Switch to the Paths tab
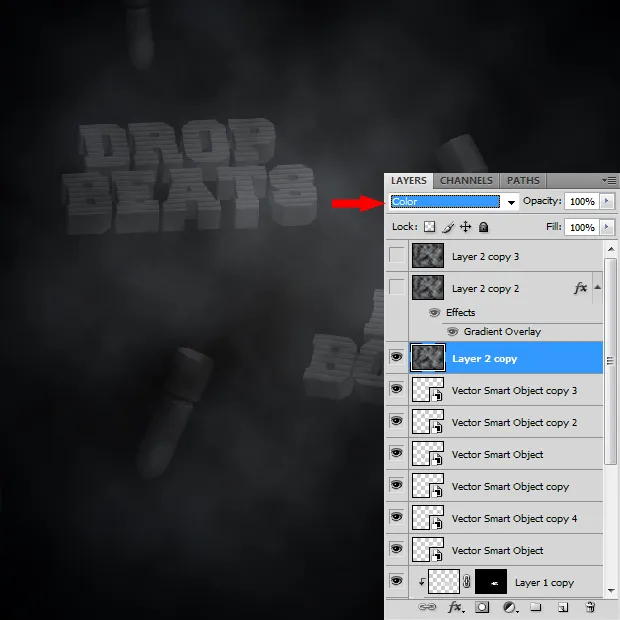Viewport: 620px width, 620px height. click(x=523, y=181)
